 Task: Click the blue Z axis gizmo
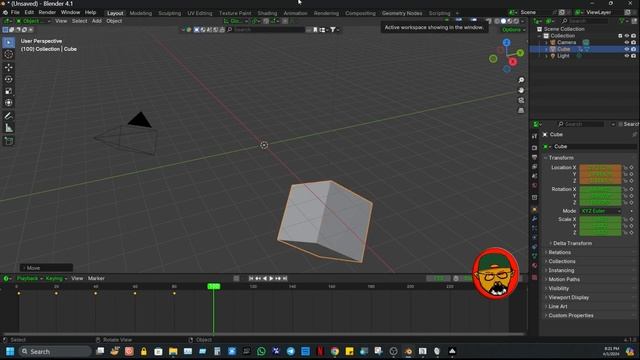pos(507,42)
